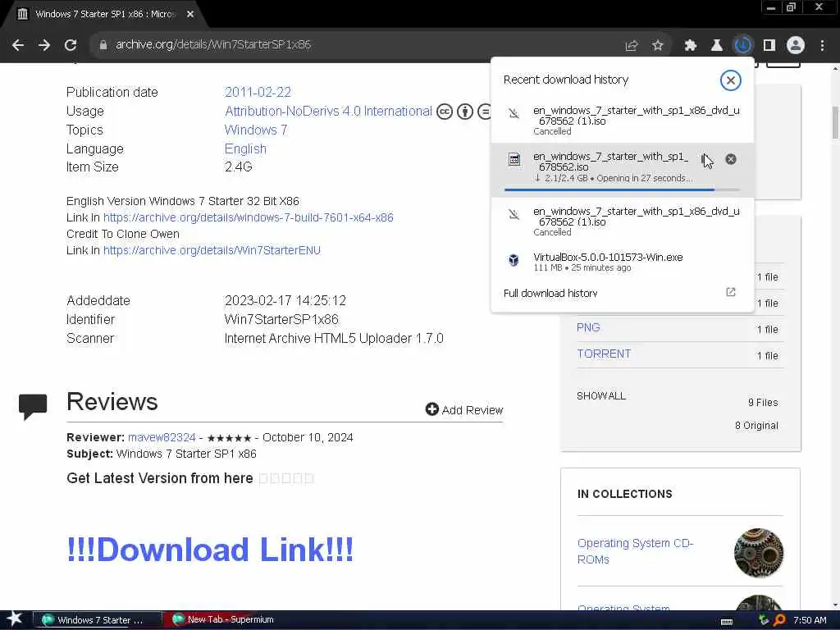The width and height of the screenshot is (840, 630).
Task: Open the Chrome Labs flask icon
Action: pos(717,46)
